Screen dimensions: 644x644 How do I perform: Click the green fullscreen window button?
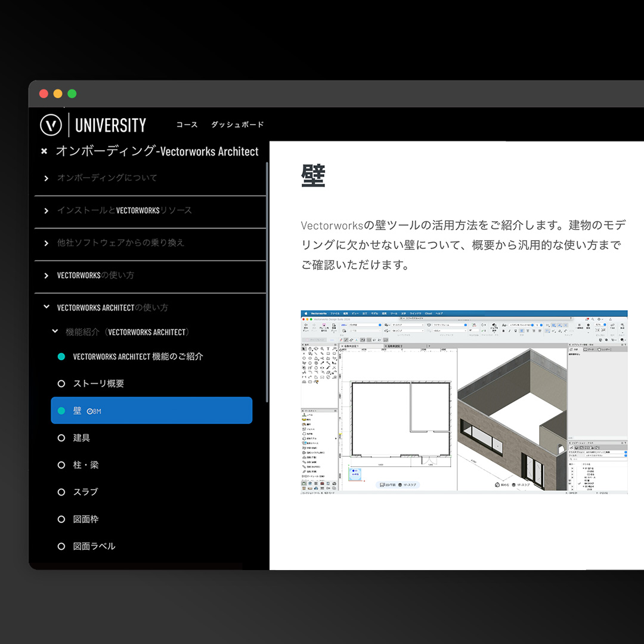72,94
